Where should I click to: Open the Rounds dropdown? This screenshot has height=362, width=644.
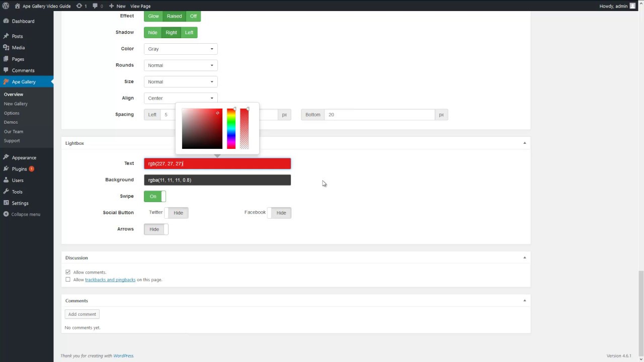(x=181, y=65)
